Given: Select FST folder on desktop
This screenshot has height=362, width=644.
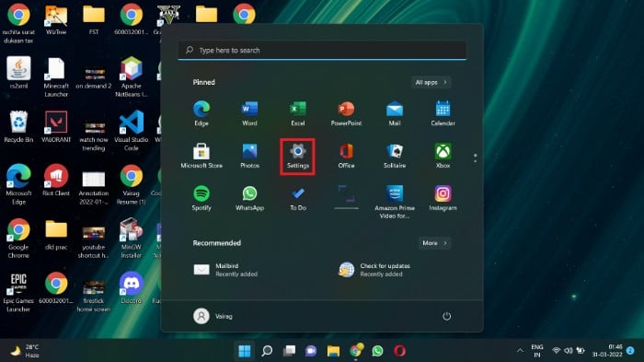Looking at the screenshot, I should pyautogui.click(x=94, y=19).
